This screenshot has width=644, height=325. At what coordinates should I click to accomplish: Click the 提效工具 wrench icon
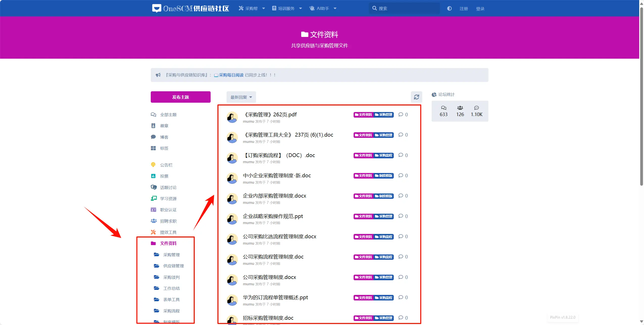pyautogui.click(x=154, y=232)
